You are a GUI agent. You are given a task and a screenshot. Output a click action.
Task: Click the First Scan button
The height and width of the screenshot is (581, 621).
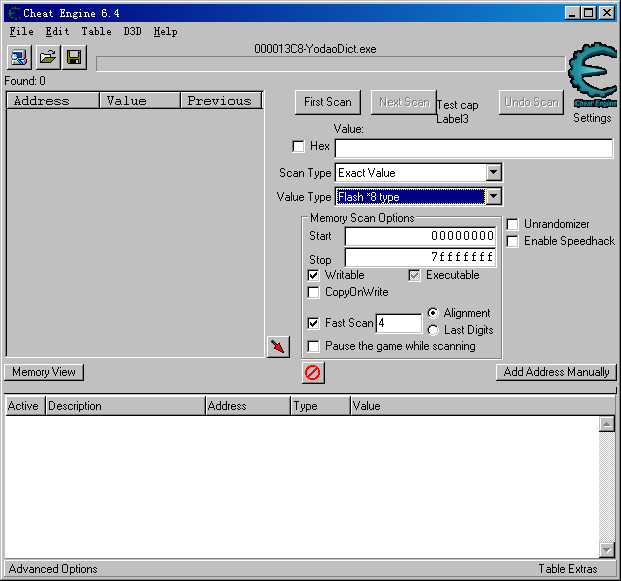[x=328, y=102]
